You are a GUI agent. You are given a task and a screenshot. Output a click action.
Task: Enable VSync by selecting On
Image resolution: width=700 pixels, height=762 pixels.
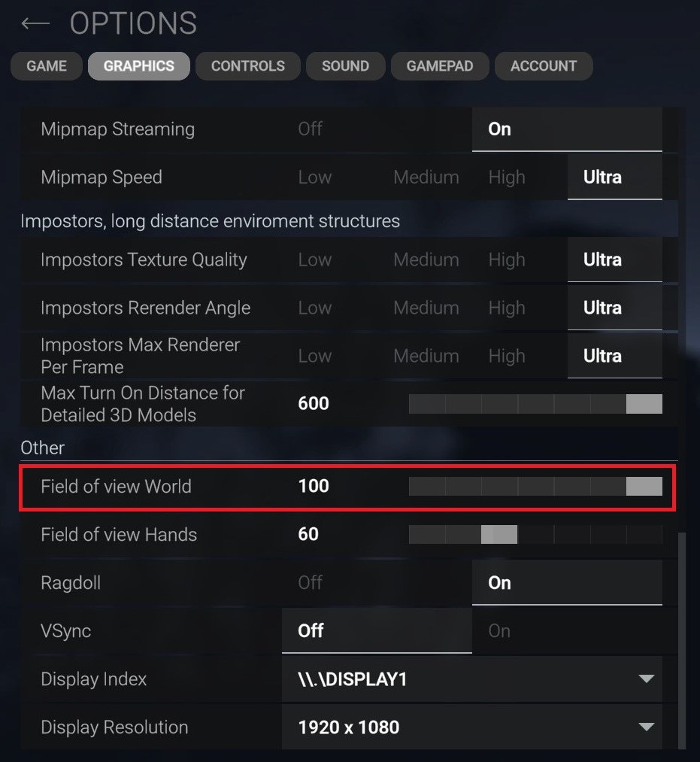499,630
